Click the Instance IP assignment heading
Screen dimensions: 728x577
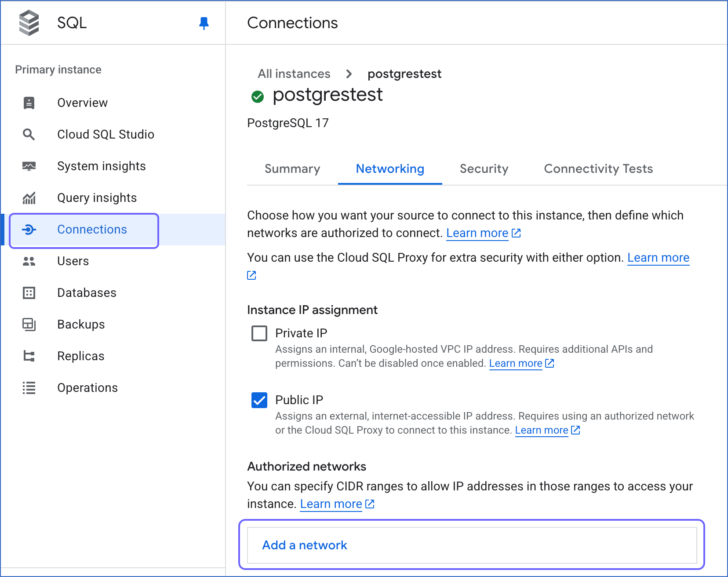[x=312, y=310]
